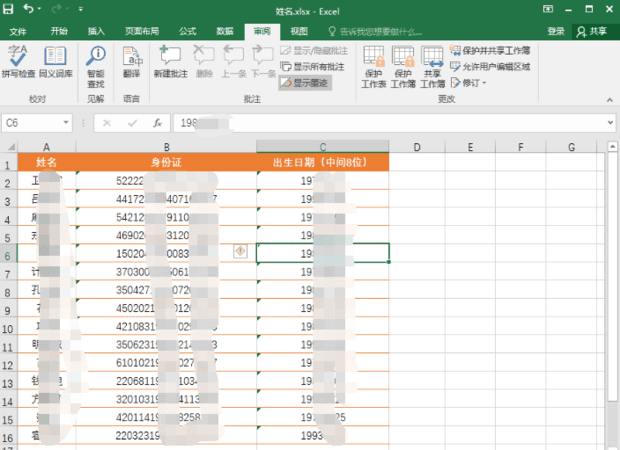This screenshot has height=450, width=620.
Task: Switch to the 插入 tab
Action: pyautogui.click(x=96, y=31)
